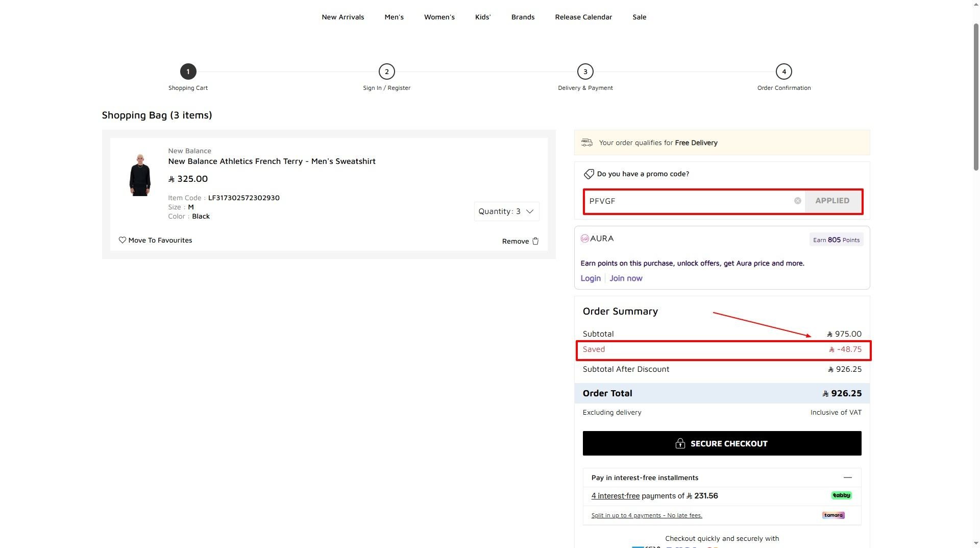
Task: Click the lock icon in Secure Checkout
Action: pos(680,443)
